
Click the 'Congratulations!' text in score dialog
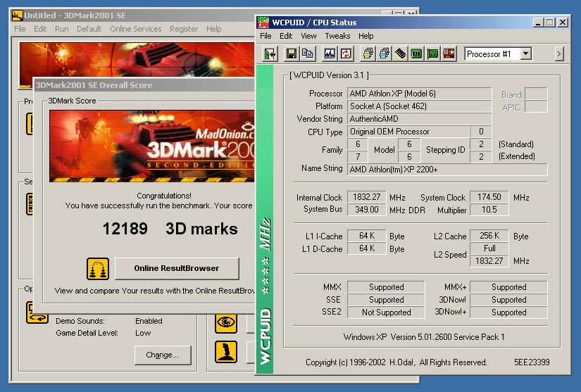[x=164, y=196]
